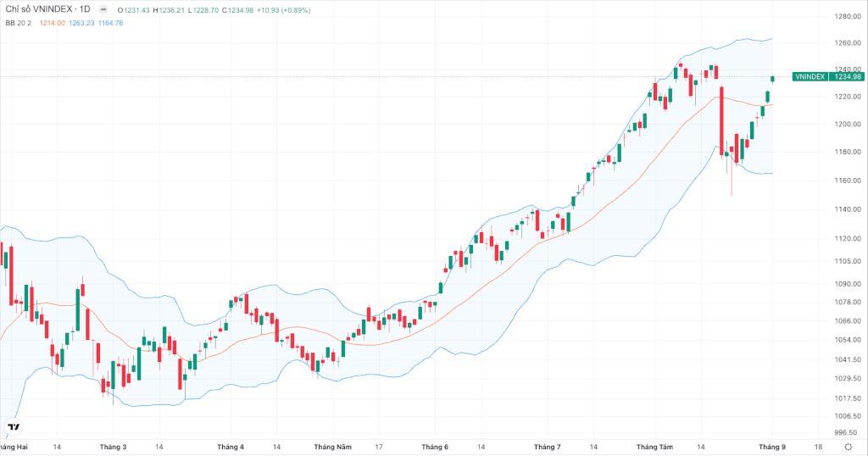Click the 1041.50 price axis label
This screenshot has height=456, width=868.
[x=848, y=359]
